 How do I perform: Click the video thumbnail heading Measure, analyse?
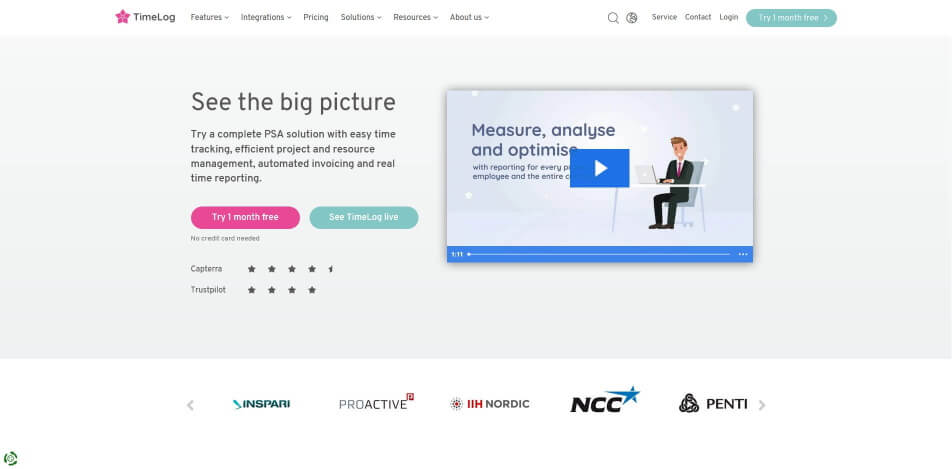[543, 130]
